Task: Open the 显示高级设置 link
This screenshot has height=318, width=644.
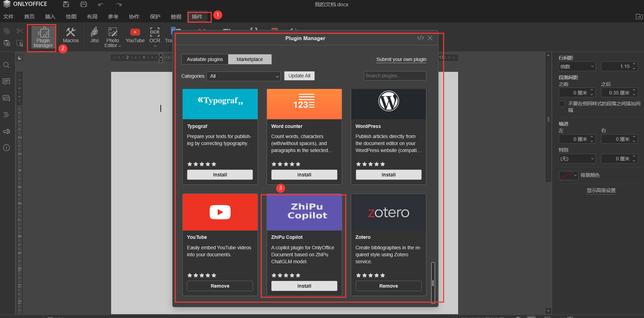Action: point(601,190)
